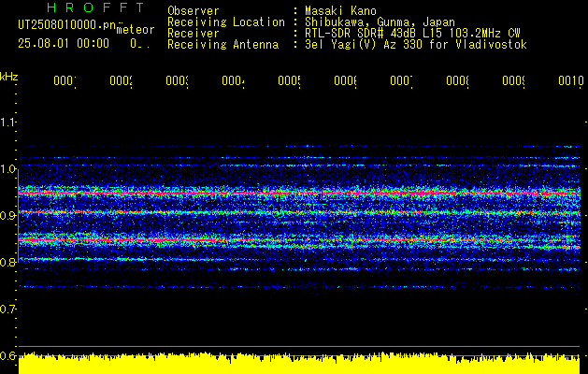Click the date stamp 25.08.01 00:00
588x374 pixels.
pos(64,44)
